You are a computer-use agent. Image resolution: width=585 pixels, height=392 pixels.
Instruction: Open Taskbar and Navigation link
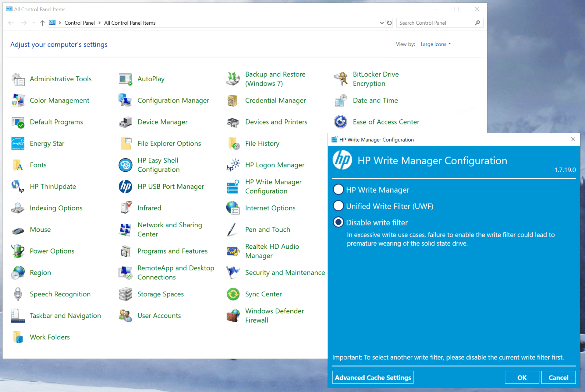(65, 316)
